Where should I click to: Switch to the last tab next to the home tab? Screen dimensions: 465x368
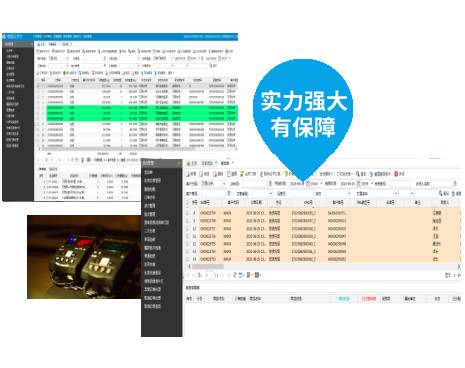[x=226, y=163]
